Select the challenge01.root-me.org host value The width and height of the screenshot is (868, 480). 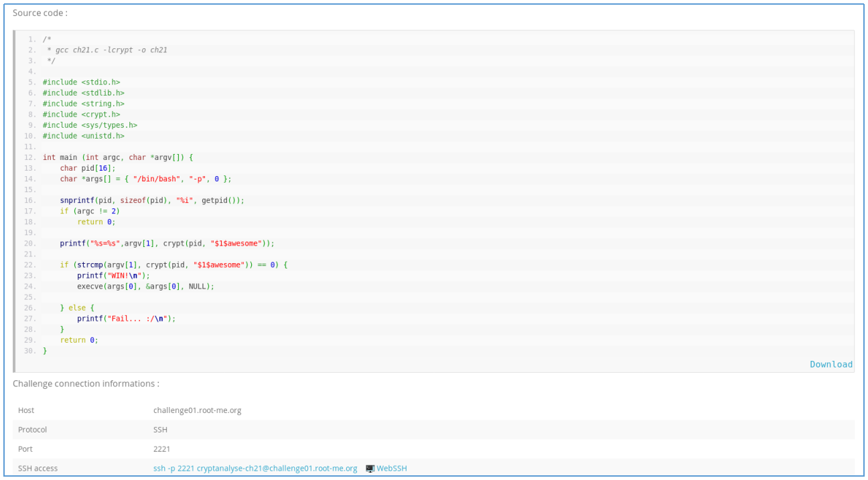click(198, 410)
